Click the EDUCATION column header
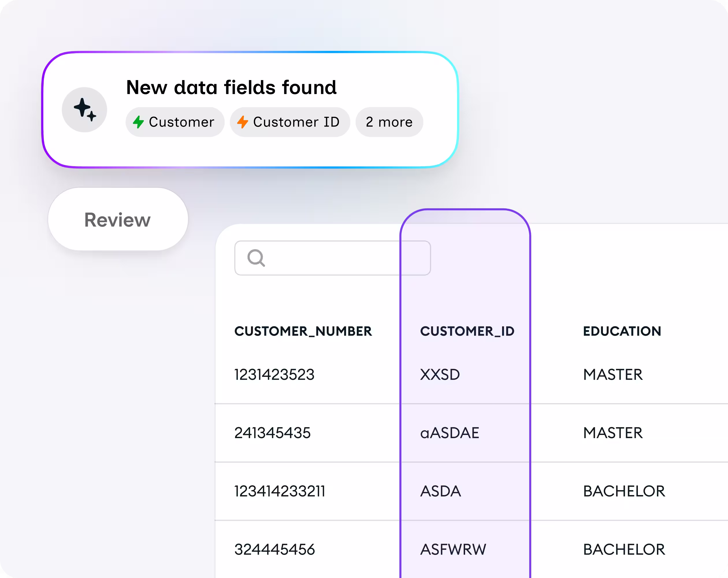728x578 pixels. (x=622, y=331)
